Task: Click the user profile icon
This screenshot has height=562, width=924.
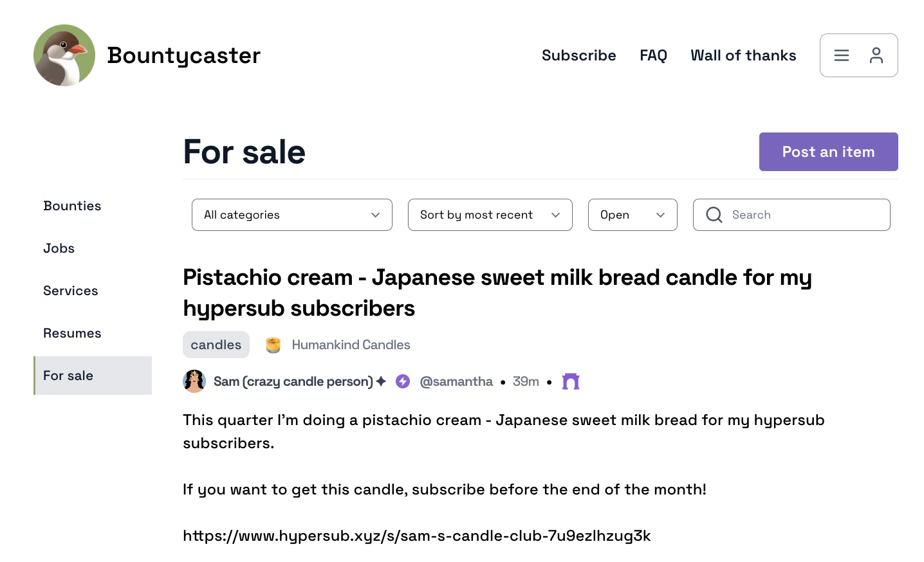Action: pyautogui.click(x=876, y=55)
